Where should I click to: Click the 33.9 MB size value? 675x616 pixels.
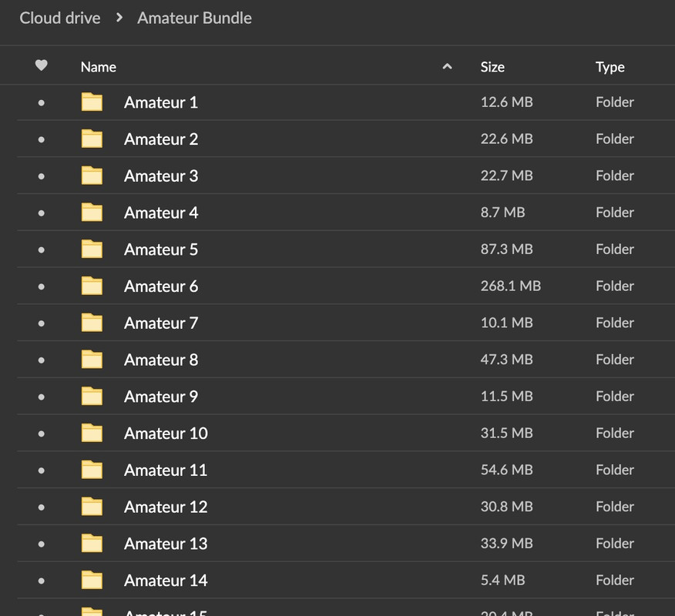pyautogui.click(x=507, y=544)
